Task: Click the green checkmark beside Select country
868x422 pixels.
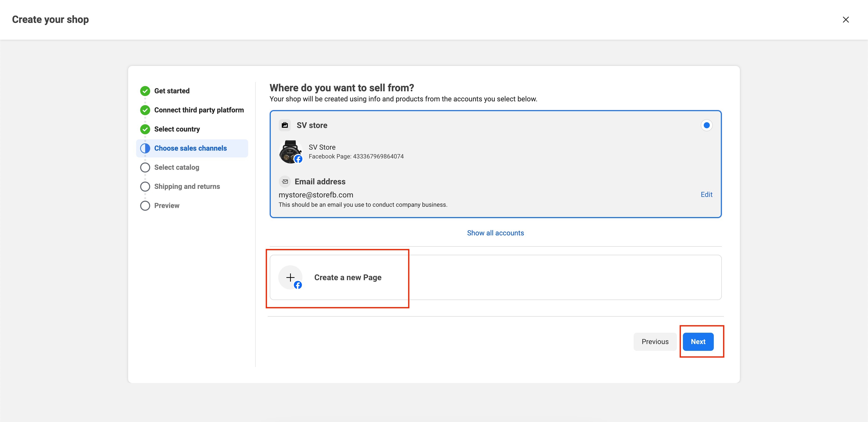Action: click(145, 129)
